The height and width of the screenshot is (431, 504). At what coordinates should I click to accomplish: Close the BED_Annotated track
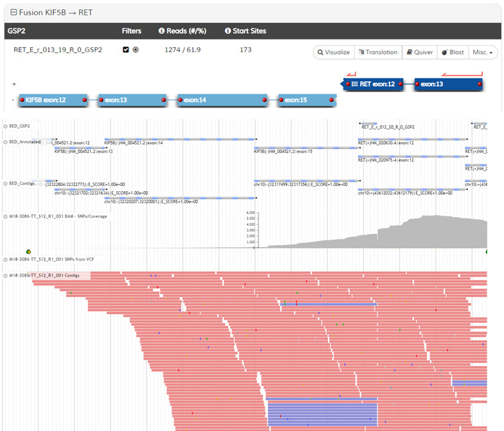6,142
